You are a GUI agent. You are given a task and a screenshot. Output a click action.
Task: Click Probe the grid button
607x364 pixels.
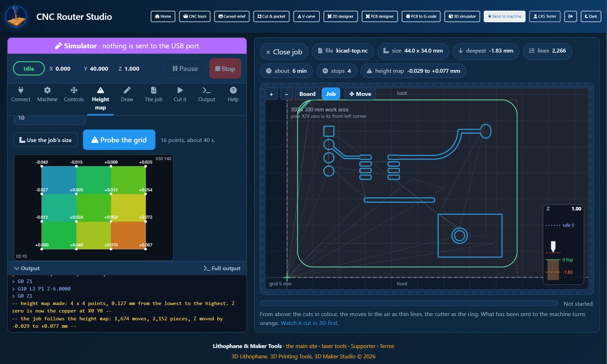[119, 140]
